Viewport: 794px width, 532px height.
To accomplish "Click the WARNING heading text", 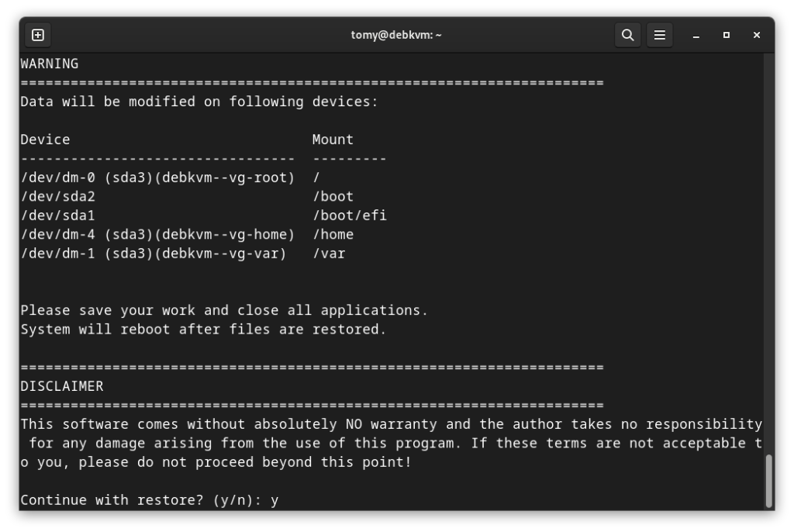I will click(x=50, y=64).
